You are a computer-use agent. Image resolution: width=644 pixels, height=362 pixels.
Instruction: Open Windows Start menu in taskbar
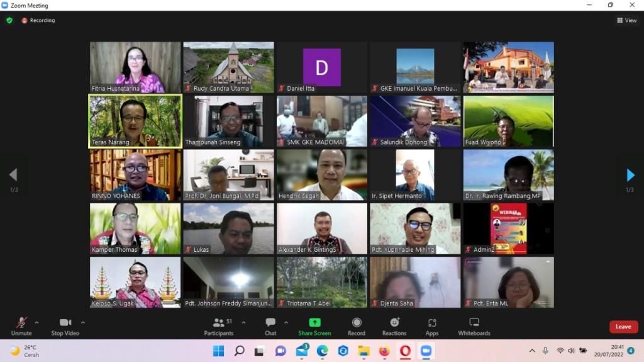pyautogui.click(x=218, y=351)
